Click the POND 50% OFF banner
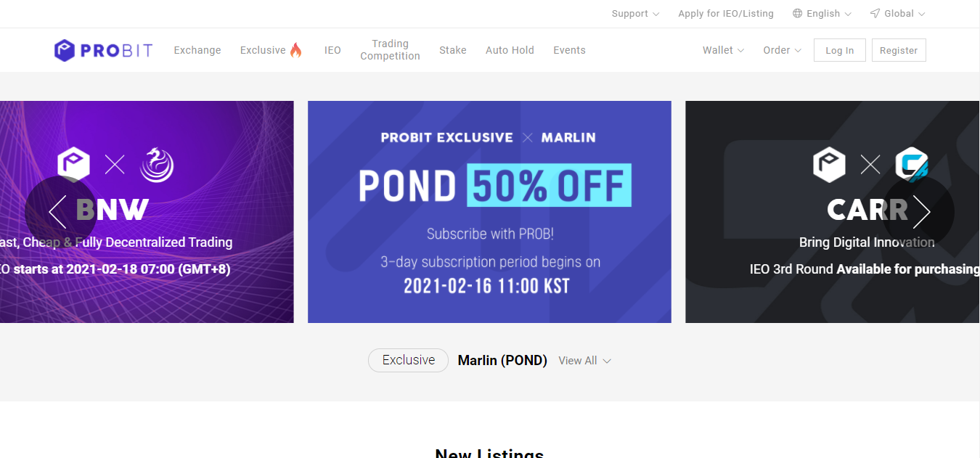Image resolution: width=980 pixels, height=458 pixels. (489, 211)
